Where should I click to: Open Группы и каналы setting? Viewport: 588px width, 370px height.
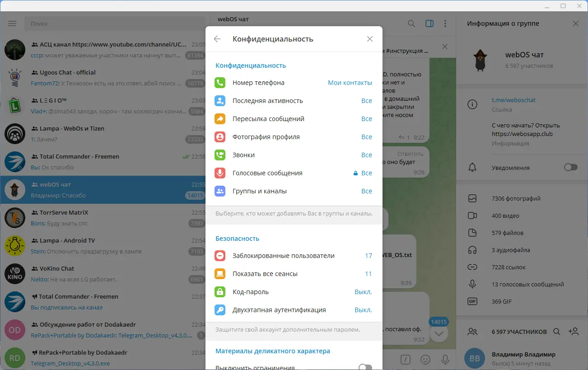tap(294, 191)
